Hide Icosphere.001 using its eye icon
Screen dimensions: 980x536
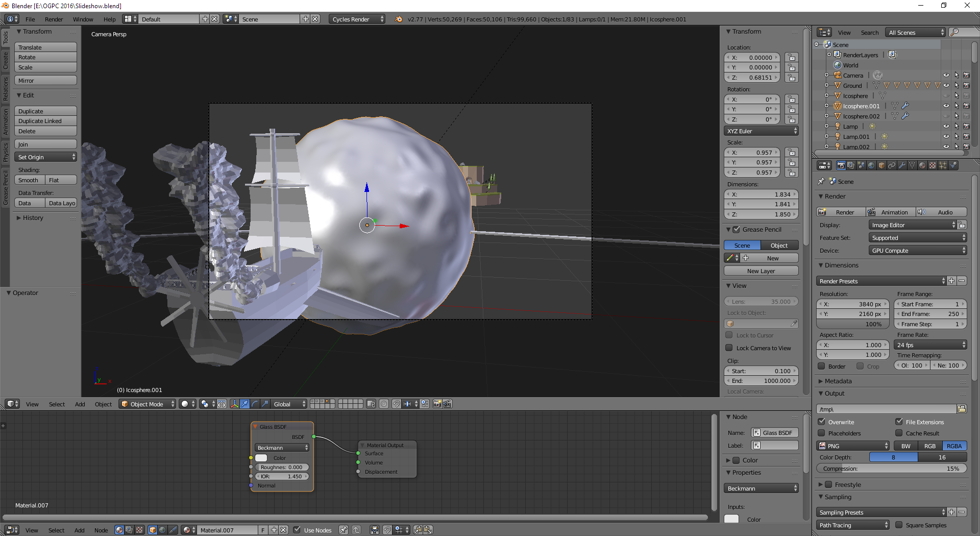[946, 106]
